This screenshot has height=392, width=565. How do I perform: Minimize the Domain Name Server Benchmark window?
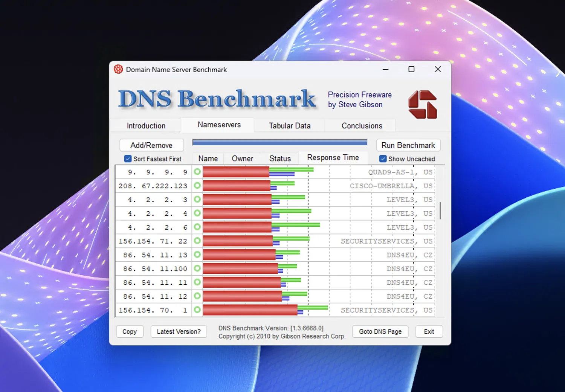[385, 69]
